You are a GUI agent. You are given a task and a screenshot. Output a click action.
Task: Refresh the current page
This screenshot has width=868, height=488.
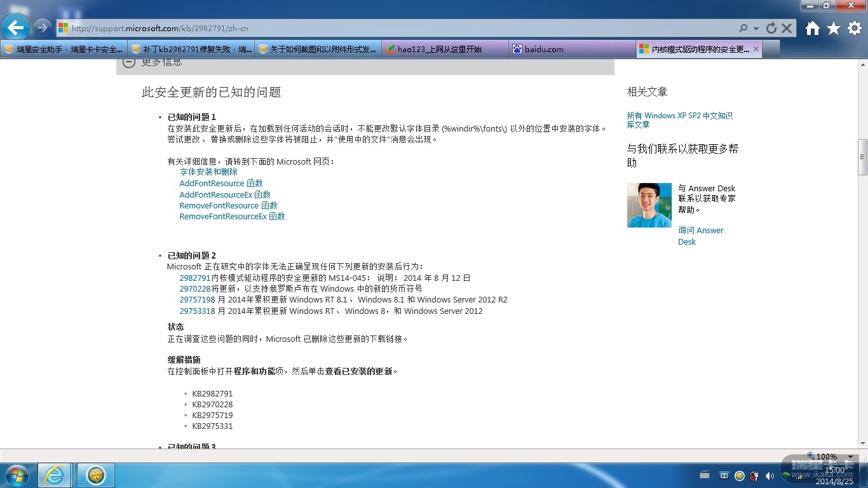pyautogui.click(x=771, y=29)
